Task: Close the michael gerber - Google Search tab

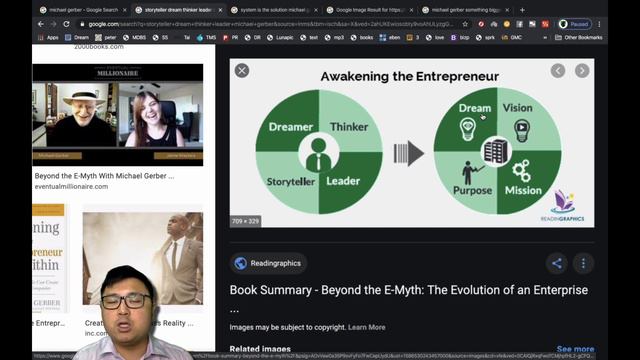Action: pos(124,10)
